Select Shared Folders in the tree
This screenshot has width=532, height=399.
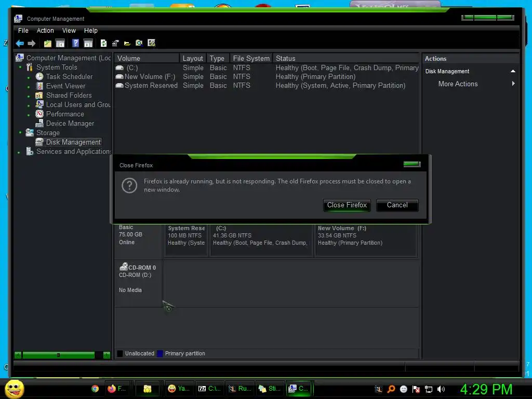click(x=69, y=96)
